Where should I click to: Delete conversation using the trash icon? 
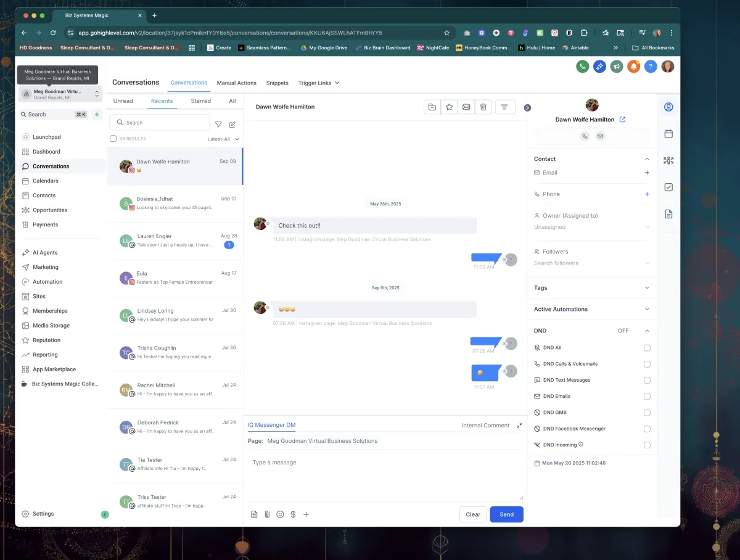click(x=483, y=107)
